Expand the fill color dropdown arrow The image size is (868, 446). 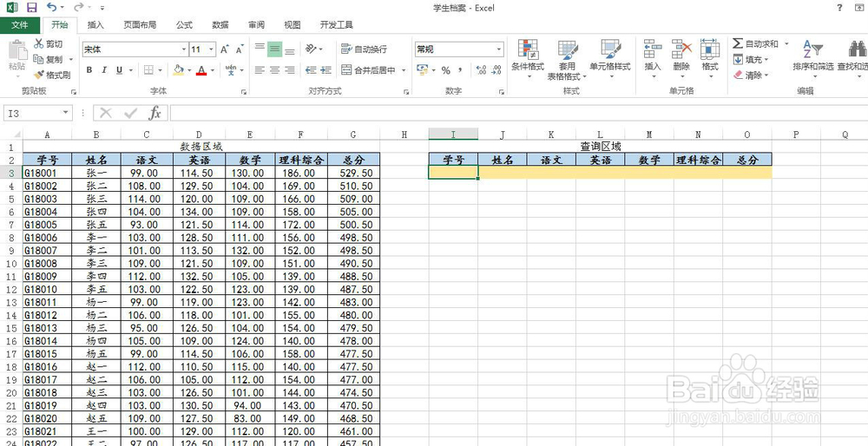tap(188, 70)
